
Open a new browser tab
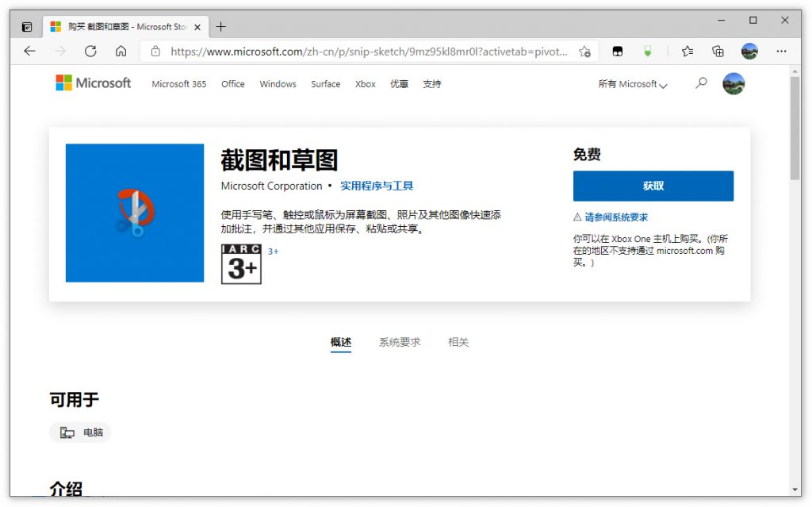(x=220, y=26)
